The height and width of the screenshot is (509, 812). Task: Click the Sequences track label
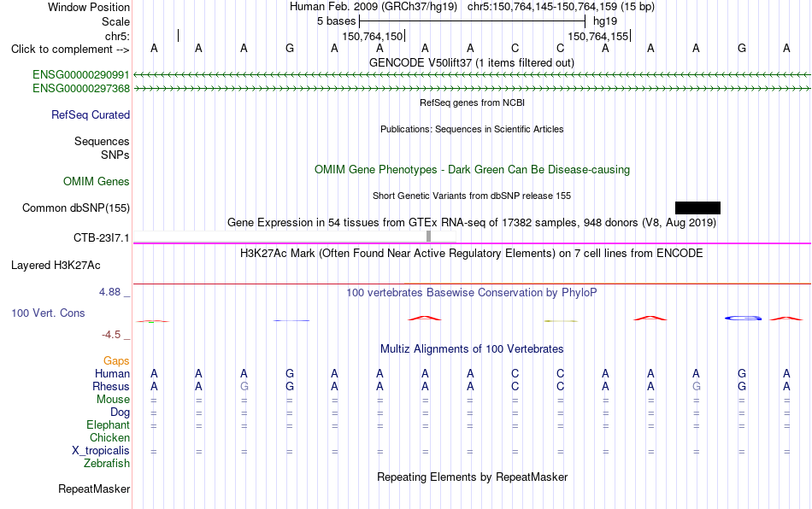tap(102, 141)
